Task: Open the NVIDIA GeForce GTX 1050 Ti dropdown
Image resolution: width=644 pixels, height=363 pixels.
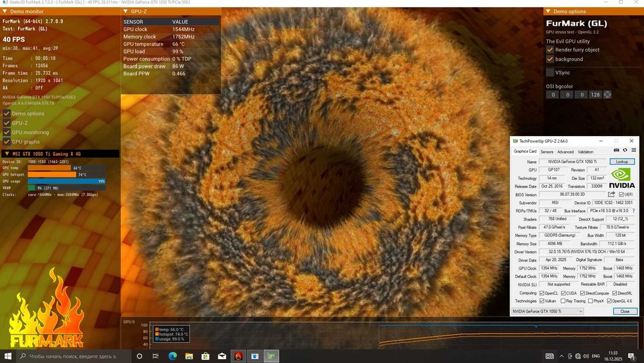Action: 547,311
